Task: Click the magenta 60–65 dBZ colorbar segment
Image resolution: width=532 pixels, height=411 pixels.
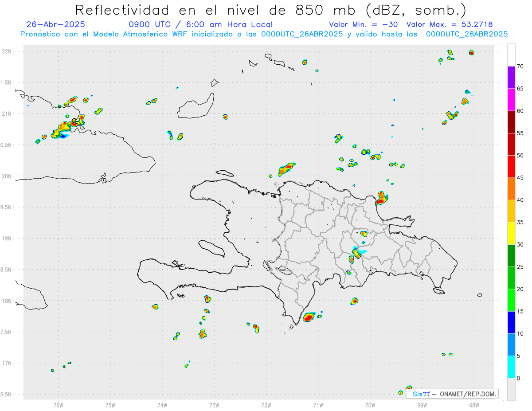Action: point(511,100)
